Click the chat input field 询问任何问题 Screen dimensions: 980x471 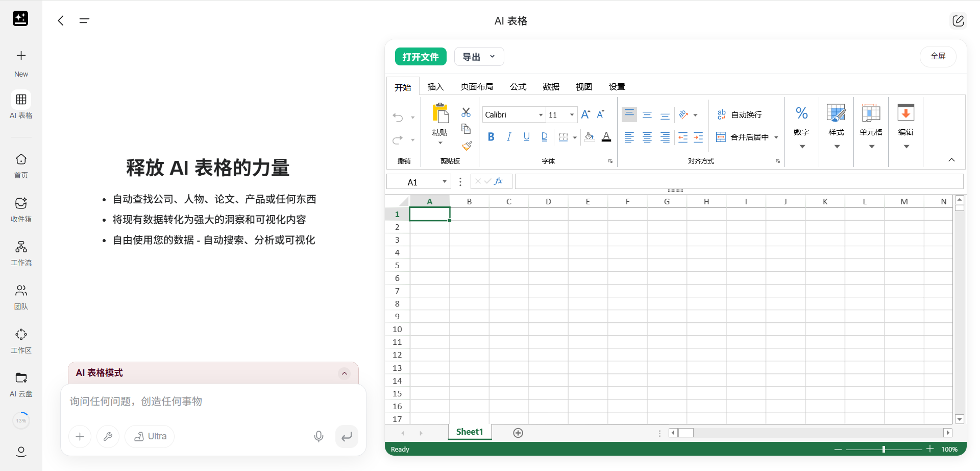pyautogui.click(x=213, y=402)
